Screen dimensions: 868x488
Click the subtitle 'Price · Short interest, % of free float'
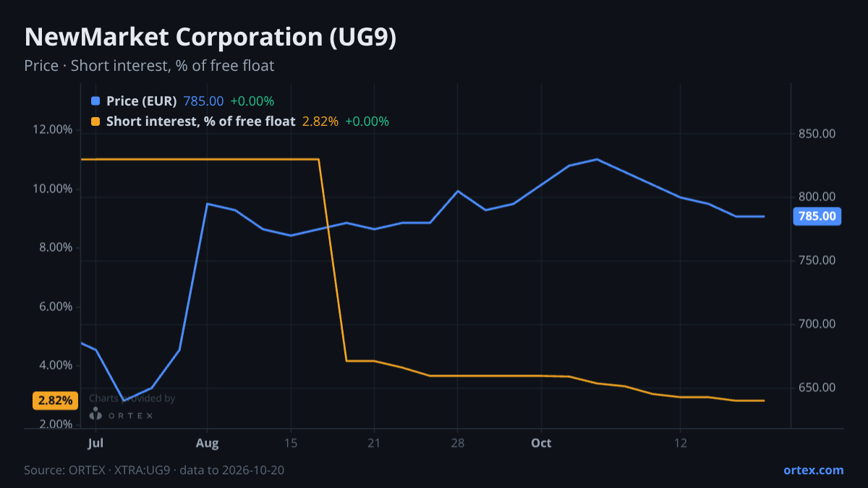(x=149, y=66)
